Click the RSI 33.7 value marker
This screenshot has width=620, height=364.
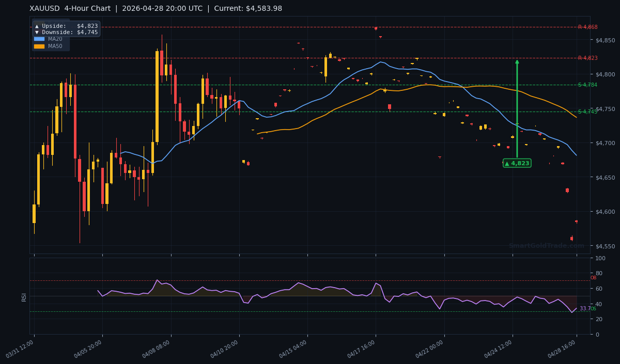point(584,308)
